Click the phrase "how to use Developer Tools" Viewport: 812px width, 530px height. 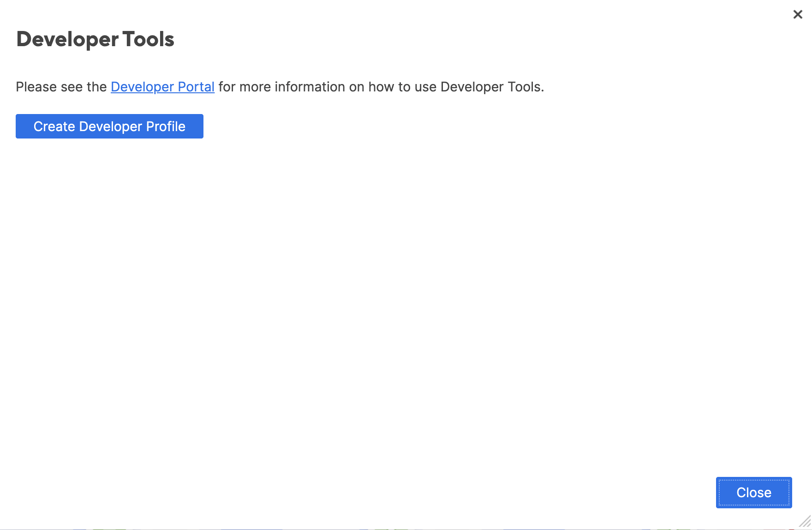click(455, 87)
